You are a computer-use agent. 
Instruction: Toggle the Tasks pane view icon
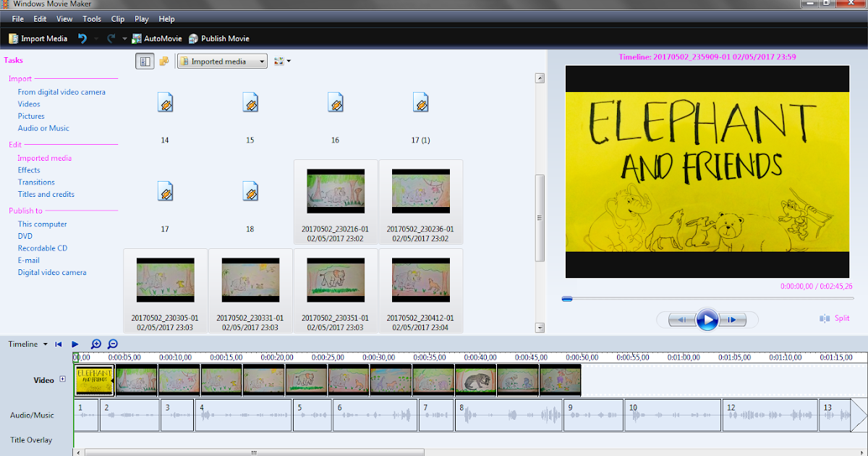tap(145, 62)
